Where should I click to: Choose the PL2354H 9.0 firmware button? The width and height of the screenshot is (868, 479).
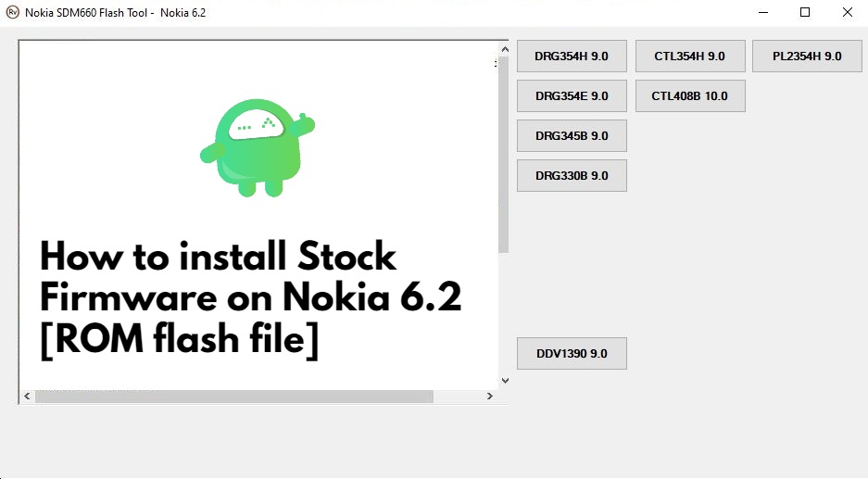(x=807, y=56)
